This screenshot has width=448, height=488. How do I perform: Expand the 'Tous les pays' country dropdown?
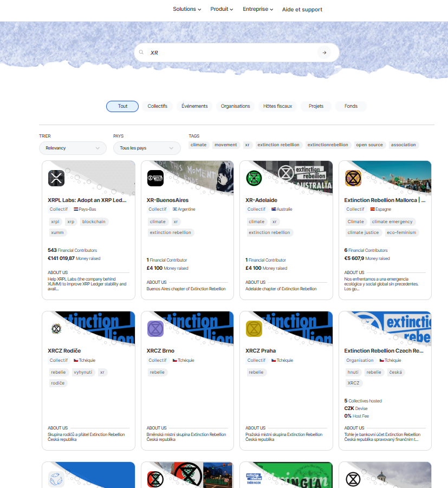[147, 148]
